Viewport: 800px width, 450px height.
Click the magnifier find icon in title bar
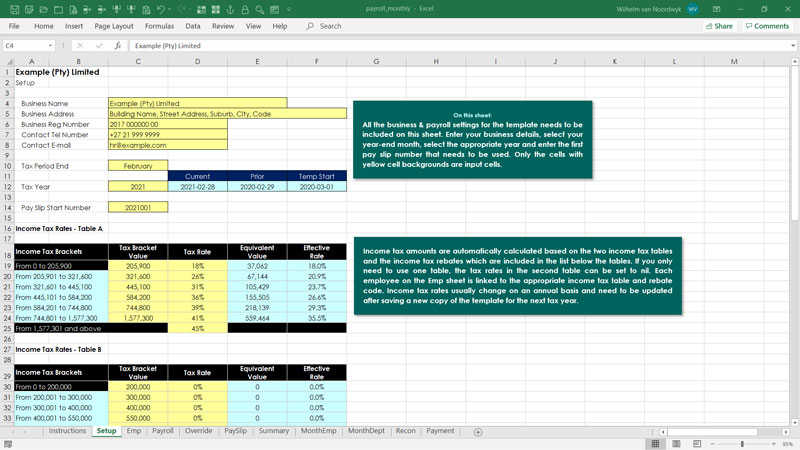click(x=260, y=9)
